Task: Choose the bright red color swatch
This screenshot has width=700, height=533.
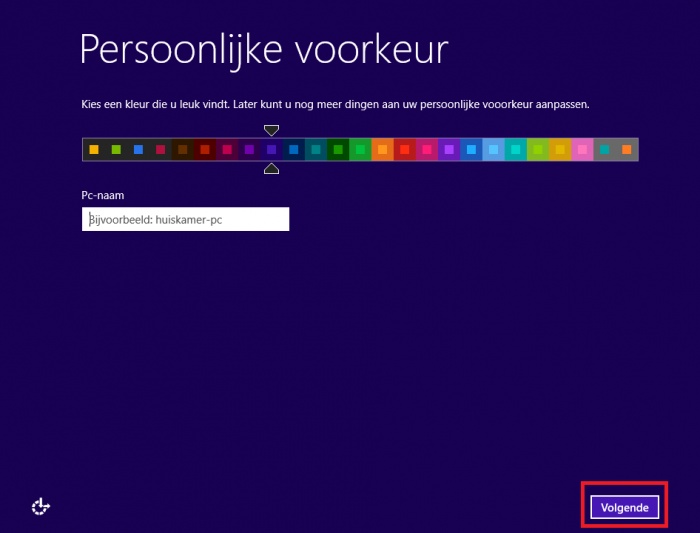Action: coord(405,150)
